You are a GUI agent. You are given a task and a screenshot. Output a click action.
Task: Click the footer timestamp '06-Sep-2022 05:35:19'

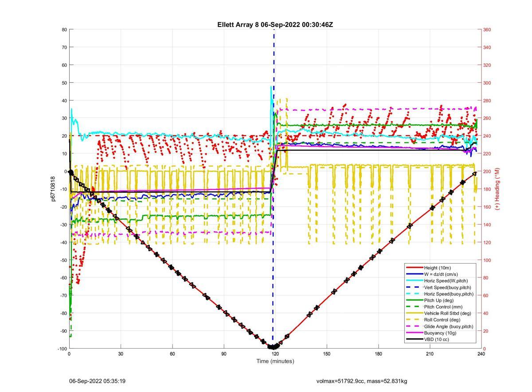point(97,381)
